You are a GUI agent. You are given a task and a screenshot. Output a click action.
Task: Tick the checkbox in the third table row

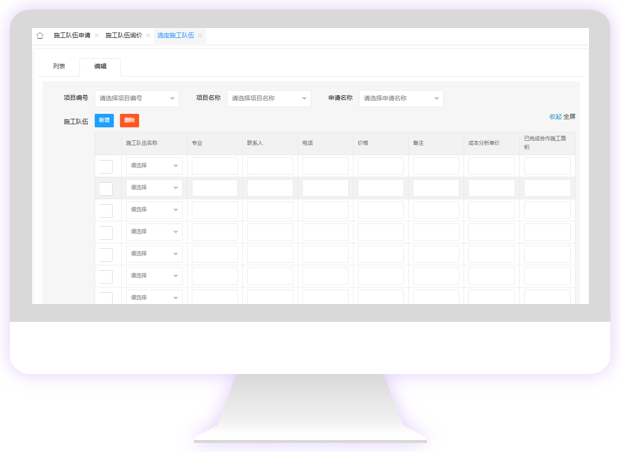[x=106, y=210]
